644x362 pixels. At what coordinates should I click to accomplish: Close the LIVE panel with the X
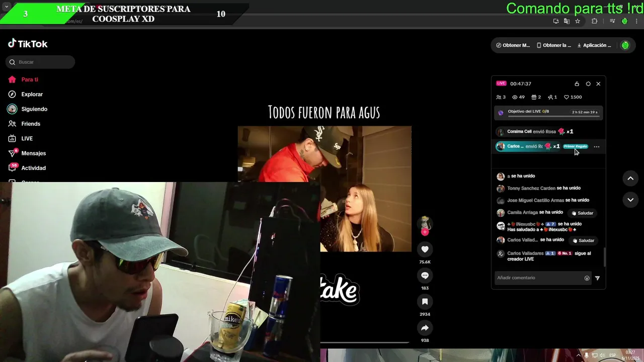pyautogui.click(x=598, y=84)
